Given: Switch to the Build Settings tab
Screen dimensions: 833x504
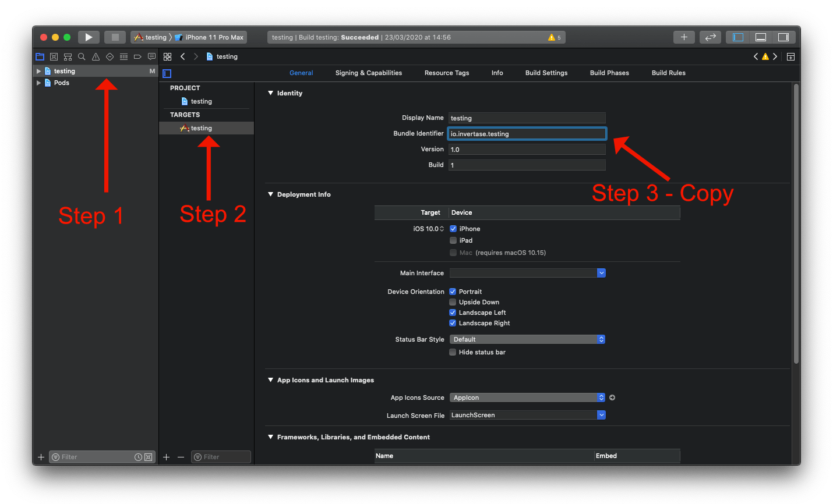Looking at the screenshot, I should point(546,73).
